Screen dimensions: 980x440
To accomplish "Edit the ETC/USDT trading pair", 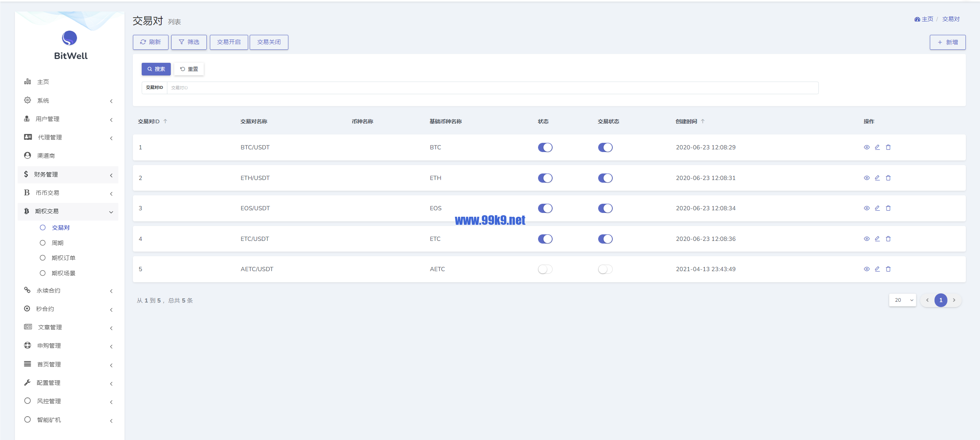I will 877,239.
